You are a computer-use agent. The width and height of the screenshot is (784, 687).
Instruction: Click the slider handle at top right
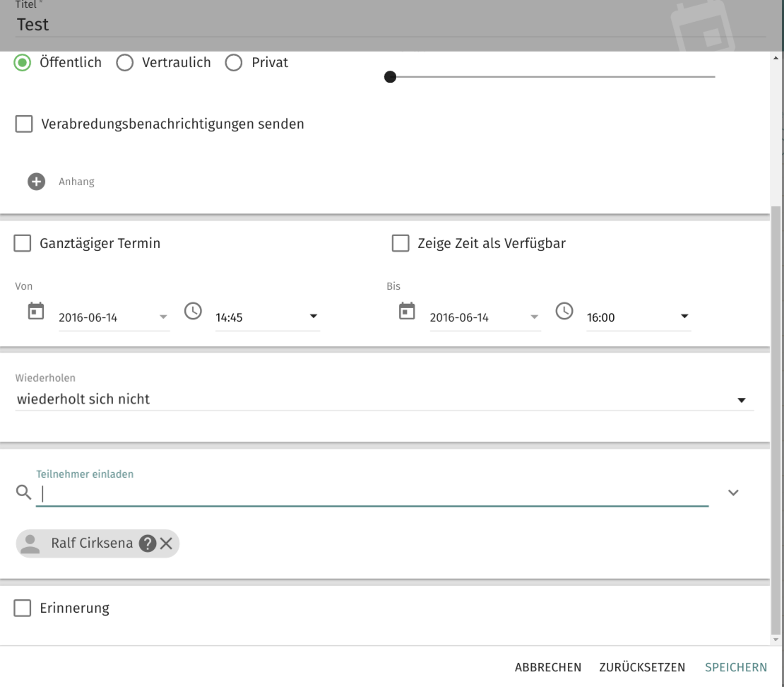pos(389,76)
